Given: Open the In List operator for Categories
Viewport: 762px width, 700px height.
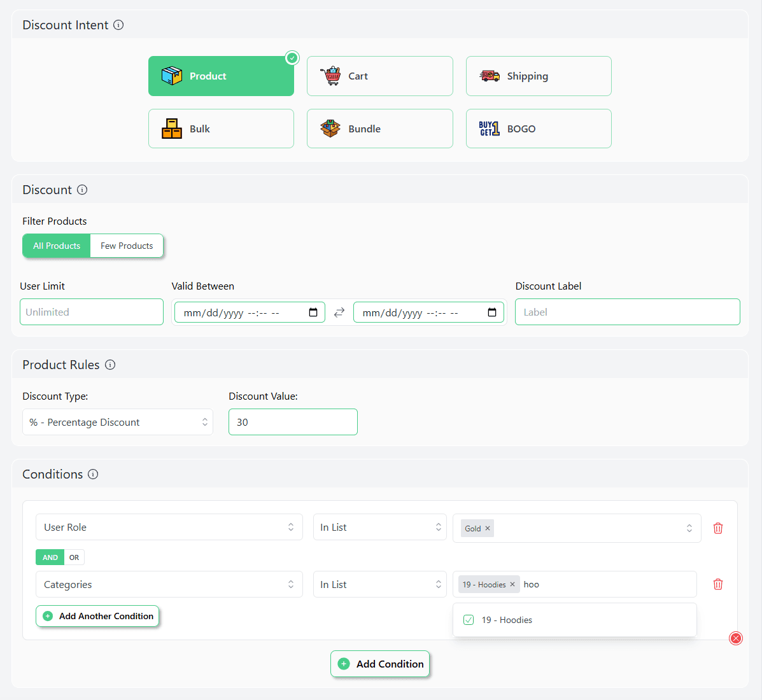Looking at the screenshot, I should 380,584.
